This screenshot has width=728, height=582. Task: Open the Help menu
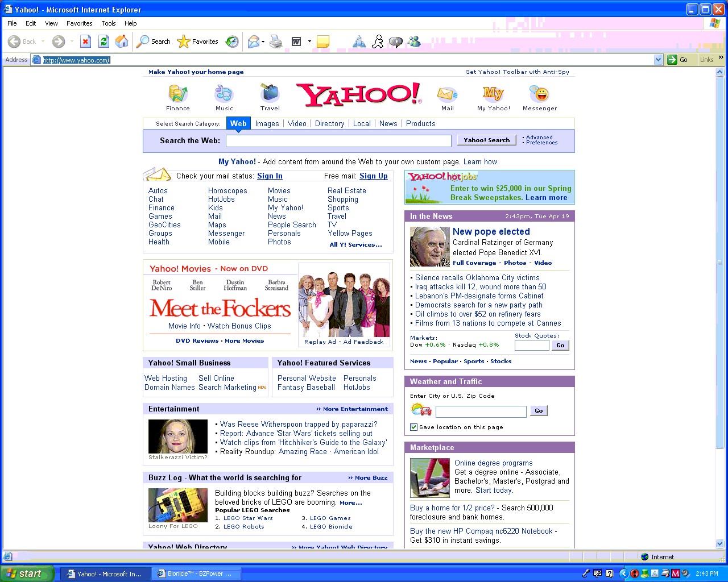click(x=131, y=23)
